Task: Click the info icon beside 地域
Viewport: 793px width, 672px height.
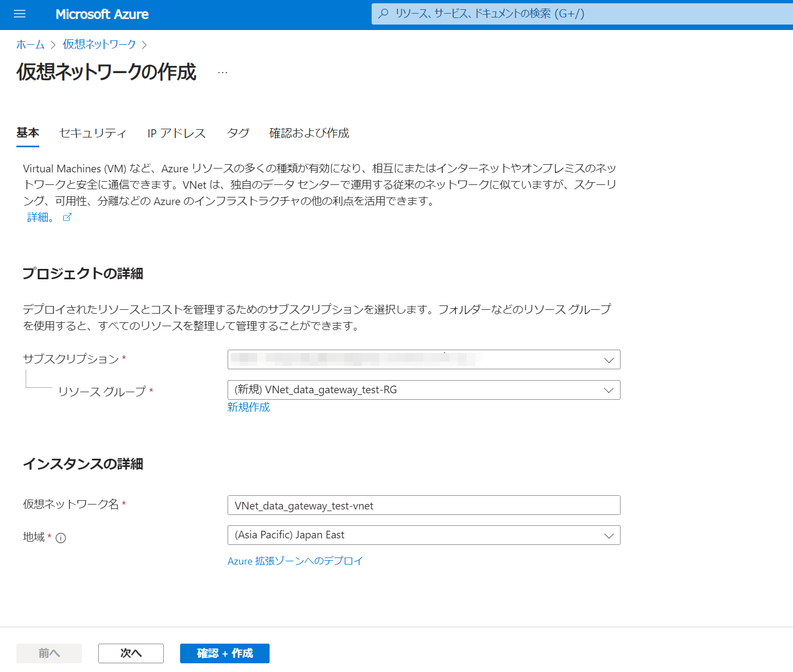Action: pos(61,538)
